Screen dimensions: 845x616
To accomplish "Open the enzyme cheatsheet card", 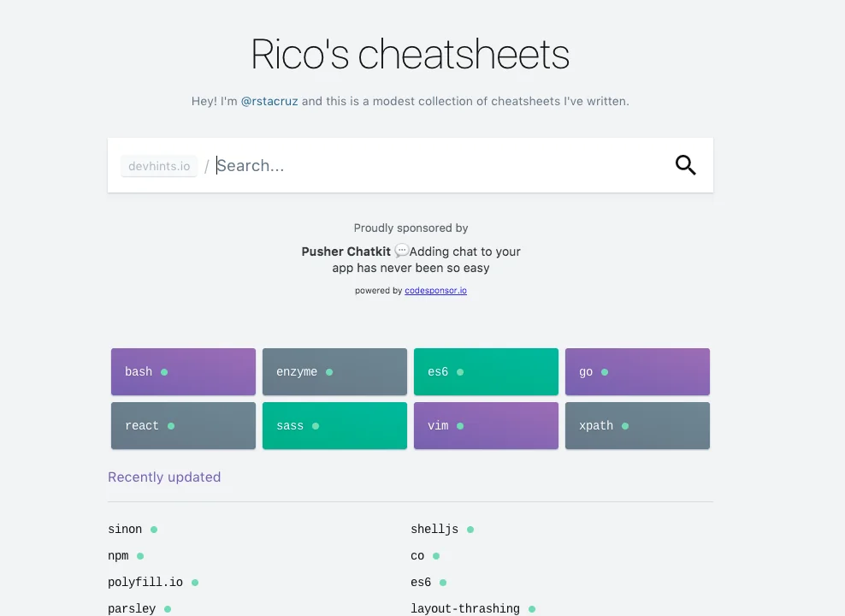I will 334,371.
